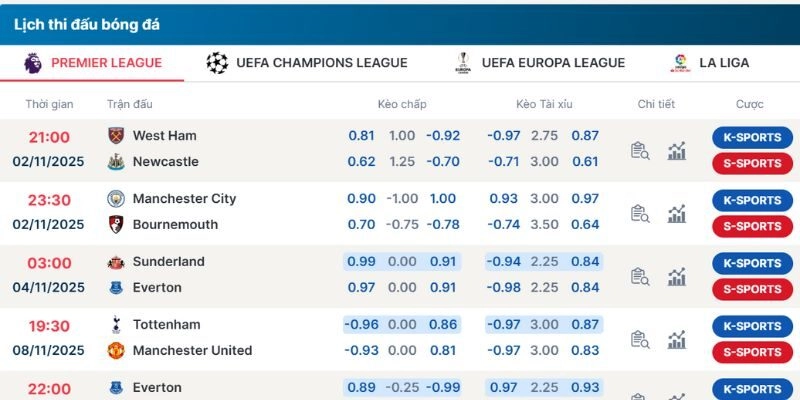Click 0.81 handicap odds for West Ham

pos(361,136)
